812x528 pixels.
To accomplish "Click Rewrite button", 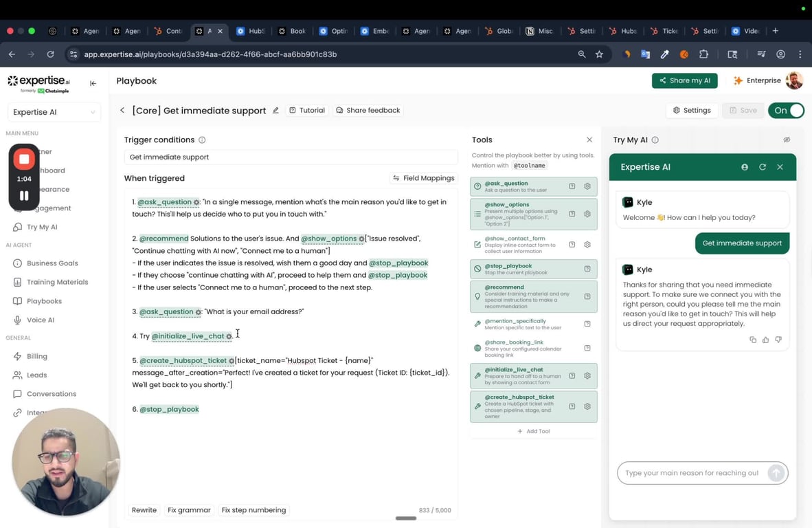I will click(144, 510).
